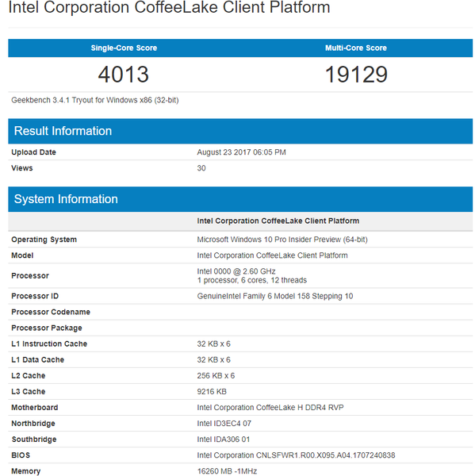
Task: Click the Processor row label
Action: (x=30, y=275)
